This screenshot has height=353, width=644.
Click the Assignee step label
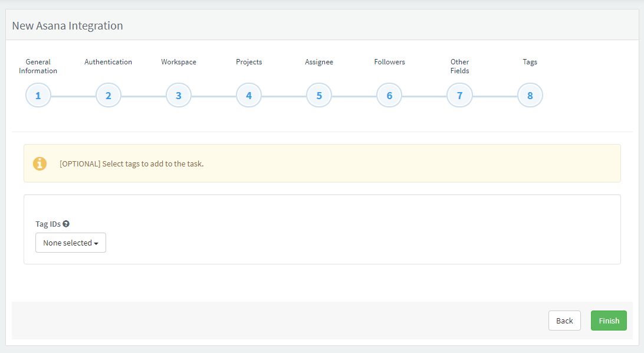tap(319, 62)
